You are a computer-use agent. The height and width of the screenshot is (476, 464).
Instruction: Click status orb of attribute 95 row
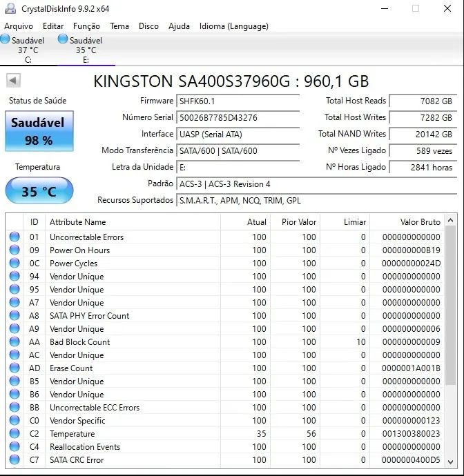pyautogui.click(x=14, y=289)
